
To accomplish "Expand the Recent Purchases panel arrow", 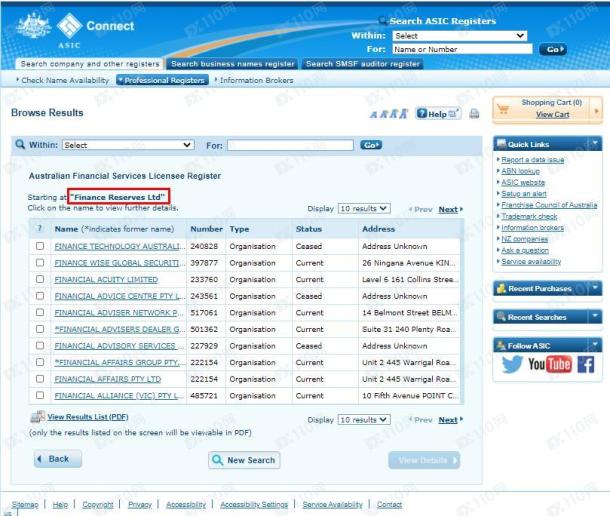I will (x=595, y=288).
